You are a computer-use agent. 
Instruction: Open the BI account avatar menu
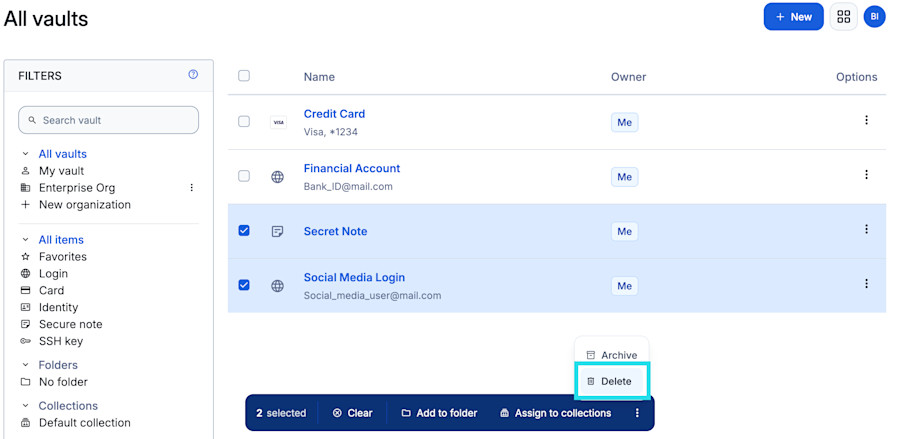click(x=874, y=17)
